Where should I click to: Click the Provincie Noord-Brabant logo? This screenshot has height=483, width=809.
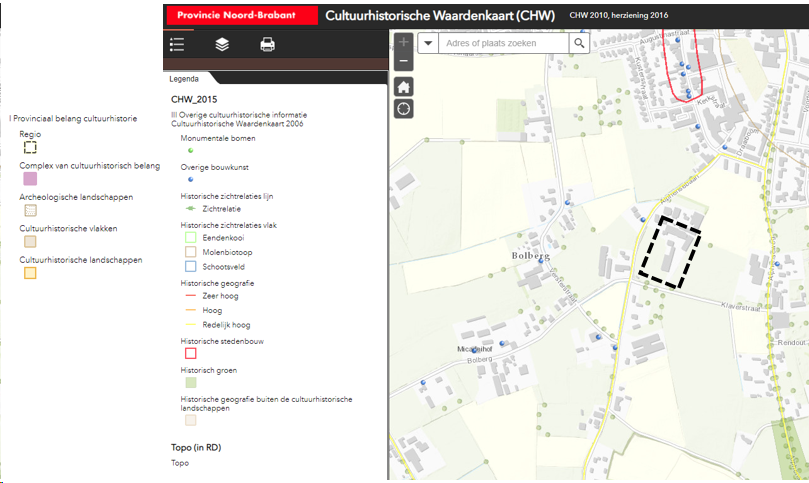pos(240,16)
